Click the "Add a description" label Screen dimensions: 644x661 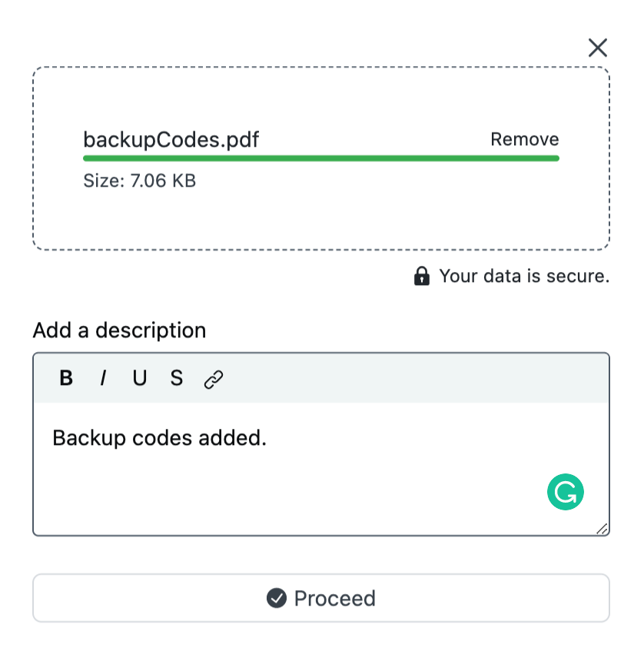(x=119, y=330)
